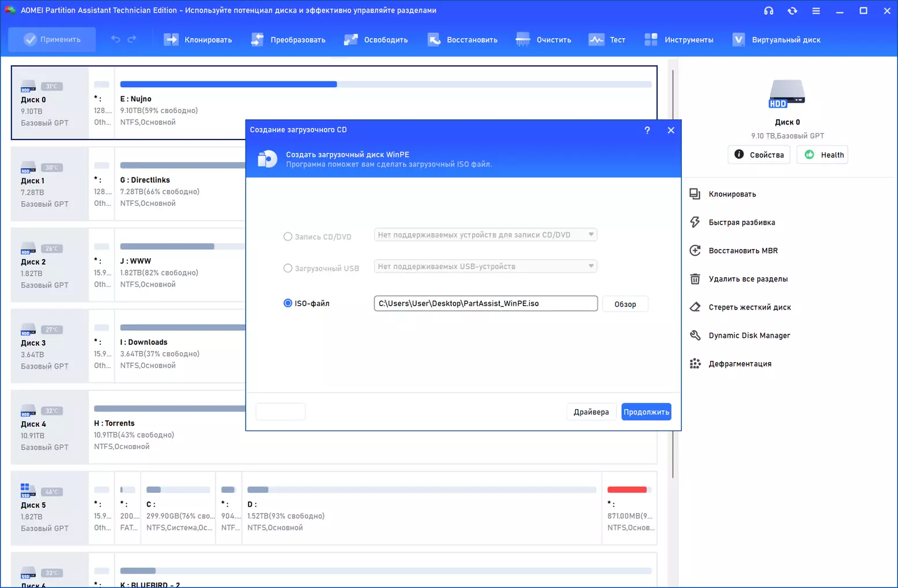The image size is (898, 588).
Task: Click the headset support icon in title bar
Action: (768, 11)
